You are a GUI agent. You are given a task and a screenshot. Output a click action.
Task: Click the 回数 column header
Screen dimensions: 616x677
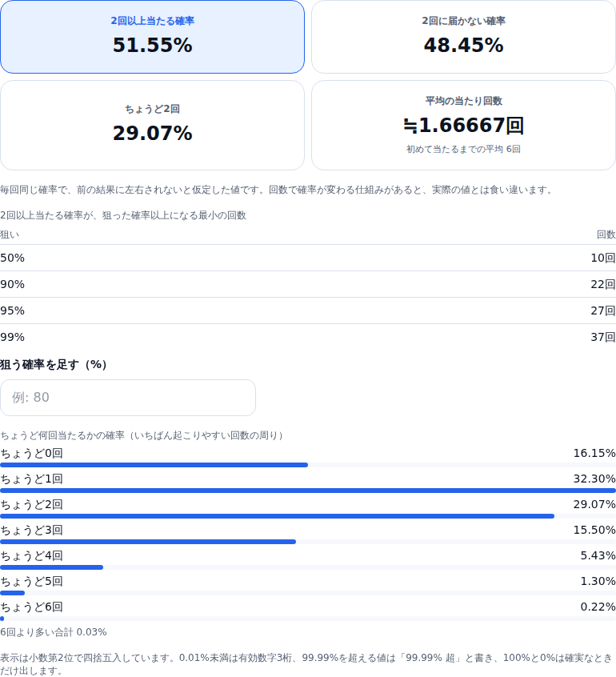click(606, 234)
